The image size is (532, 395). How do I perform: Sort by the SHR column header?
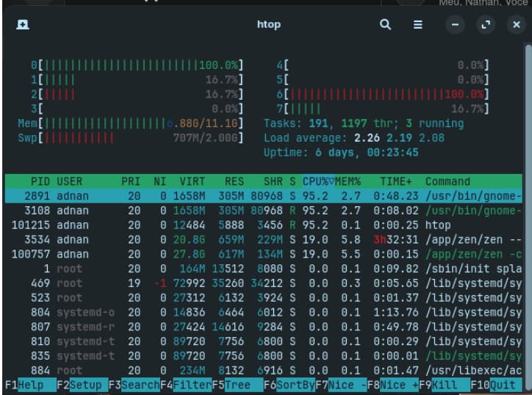pos(273,181)
